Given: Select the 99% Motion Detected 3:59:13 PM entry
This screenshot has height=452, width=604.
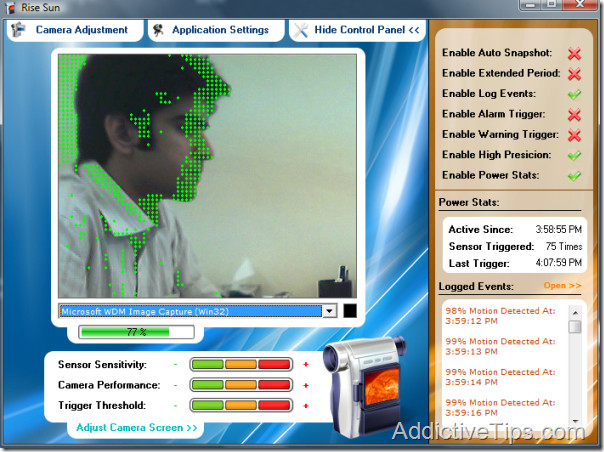Looking at the screenshot, I should [500, 346].
